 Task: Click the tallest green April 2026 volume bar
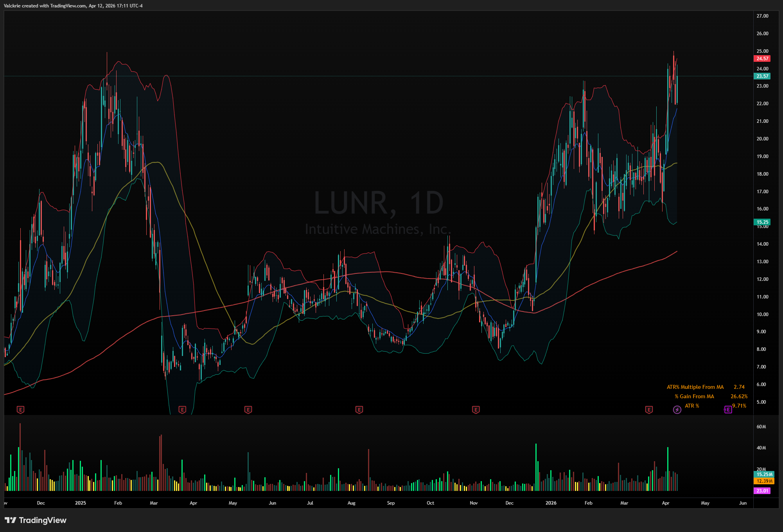(x=668, y=469)
